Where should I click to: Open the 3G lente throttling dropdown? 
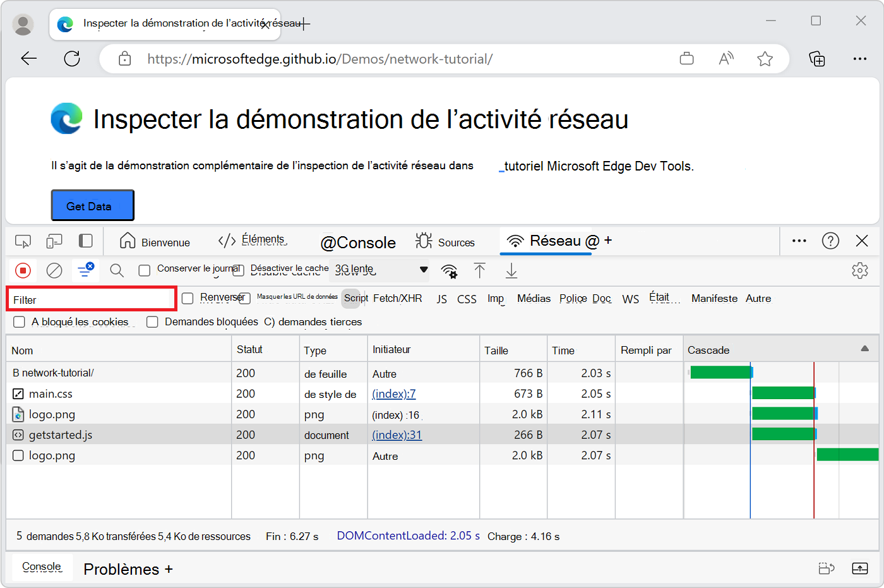380,270
